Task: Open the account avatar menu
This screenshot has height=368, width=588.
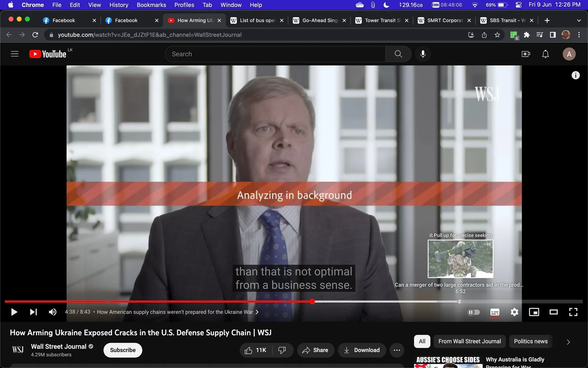Action: click(x=569, y=54)
